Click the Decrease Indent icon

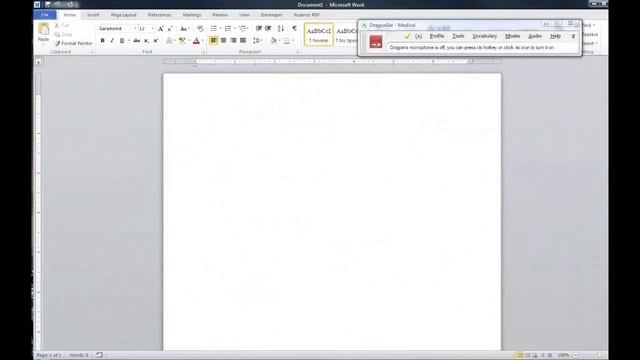coord(259,29)
